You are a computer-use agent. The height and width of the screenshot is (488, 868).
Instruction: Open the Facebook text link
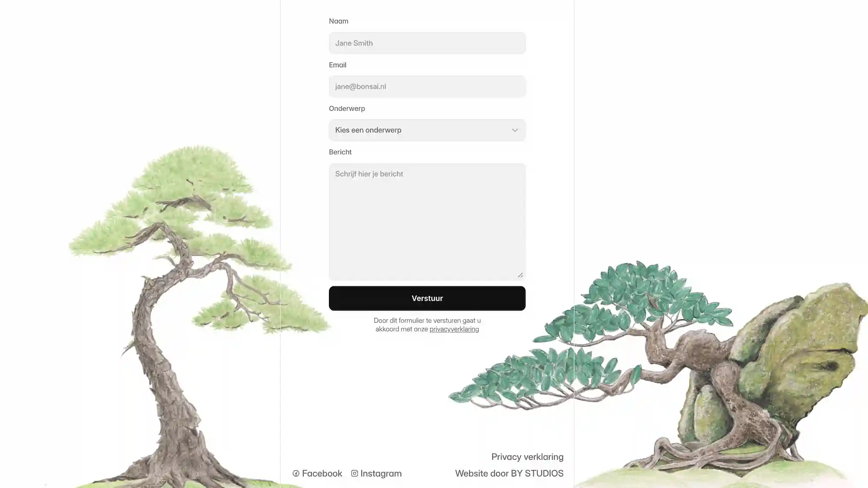[322, 473]
